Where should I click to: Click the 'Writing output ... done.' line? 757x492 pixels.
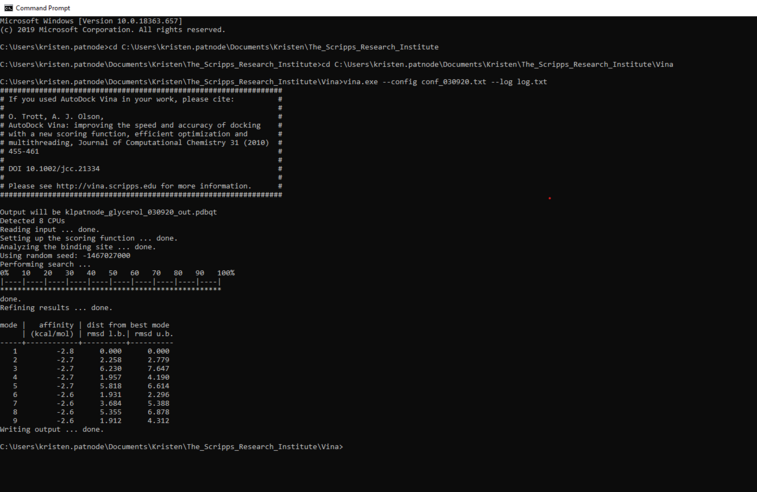tap(52, 430)
